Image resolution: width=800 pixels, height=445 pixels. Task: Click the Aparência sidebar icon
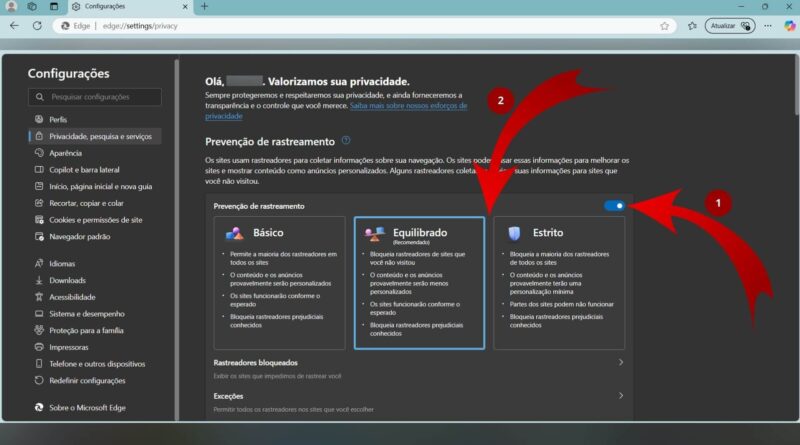coord(39,153)
